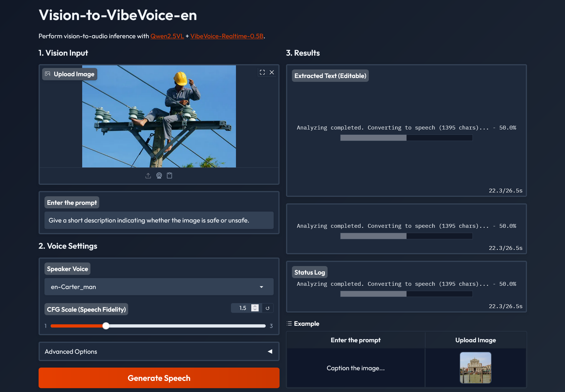Viewport: 565px width, 392px height.
Task: Open the Speaker Voice dropdown
Action: pos(159,287)
